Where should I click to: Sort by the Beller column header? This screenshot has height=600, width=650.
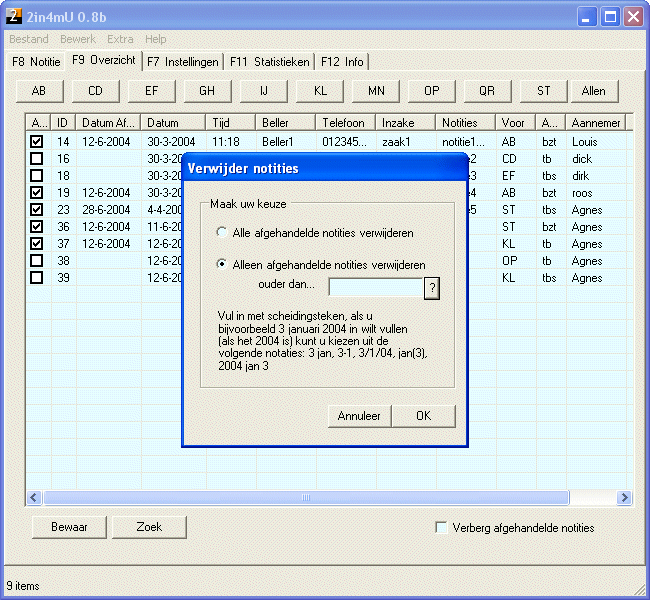[285, 123]
